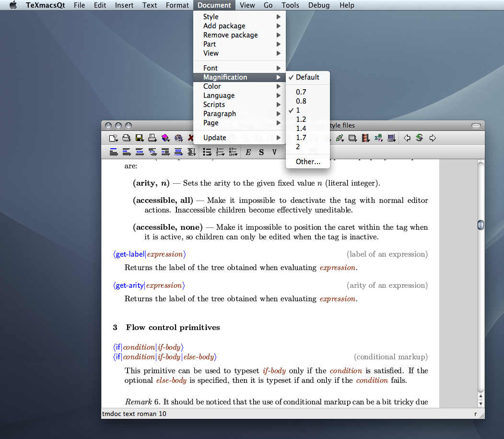Open the Apple menu
The width and height of the screenshot is (504, 439).
(x=13, y=5)
